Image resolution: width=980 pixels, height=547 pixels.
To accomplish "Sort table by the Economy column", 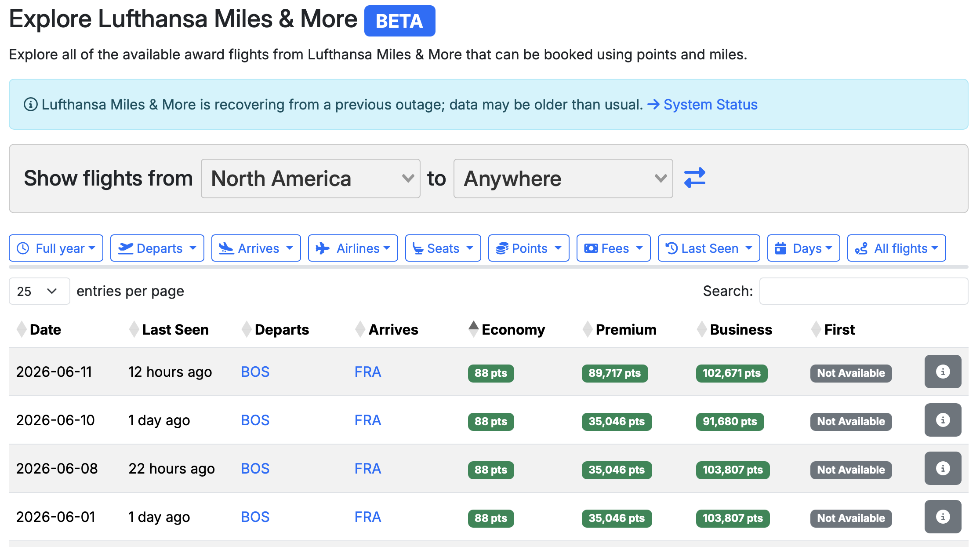I will coord(507,329).
